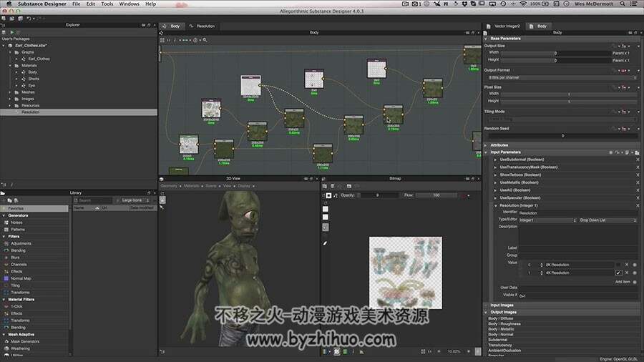Select the first white square tool in Bitmap toolbar
This screenshot has height=362, width=644.
(326, 209)
